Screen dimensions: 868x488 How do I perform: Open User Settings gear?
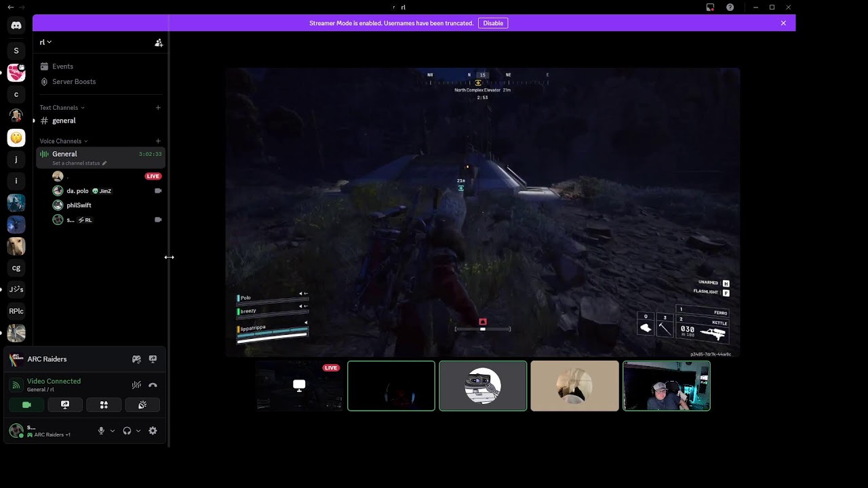pos(153,430)
